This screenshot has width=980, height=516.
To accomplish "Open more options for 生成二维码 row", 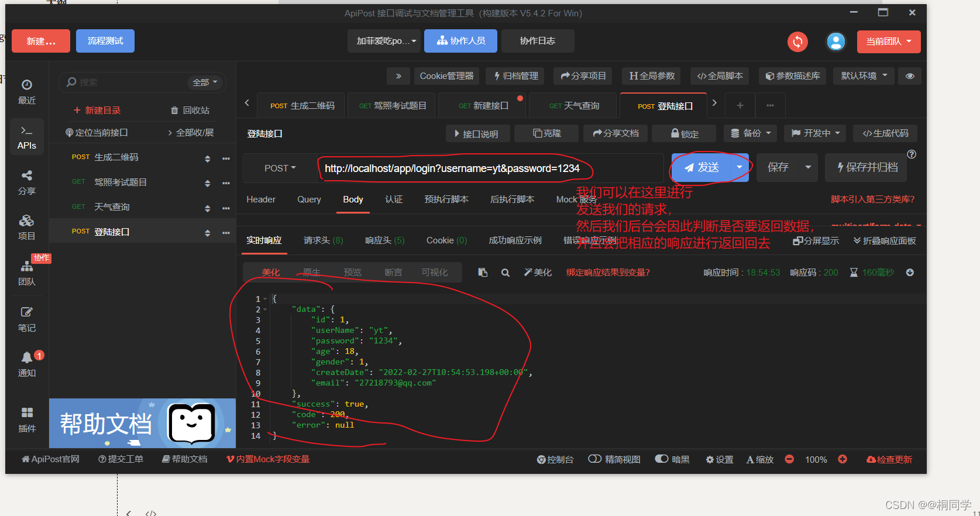I will pyautogui.click(x=226, y=159).
